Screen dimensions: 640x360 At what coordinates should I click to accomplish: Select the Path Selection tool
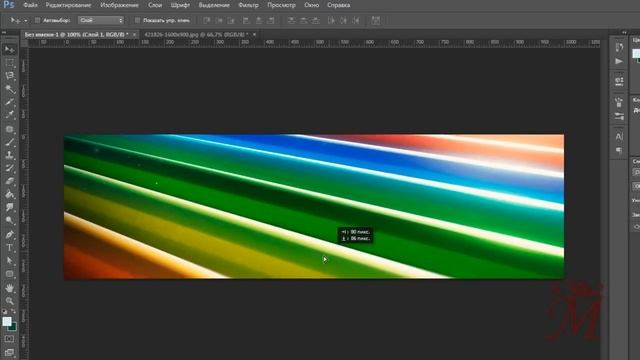tap(9, 261)
